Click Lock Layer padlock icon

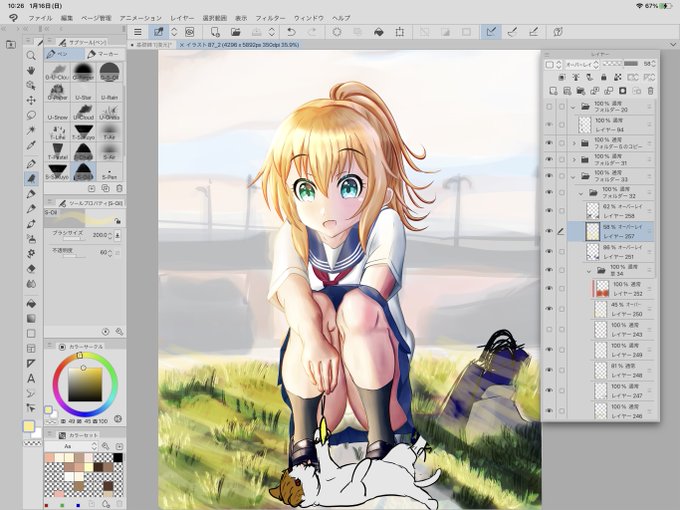point(603,77)
